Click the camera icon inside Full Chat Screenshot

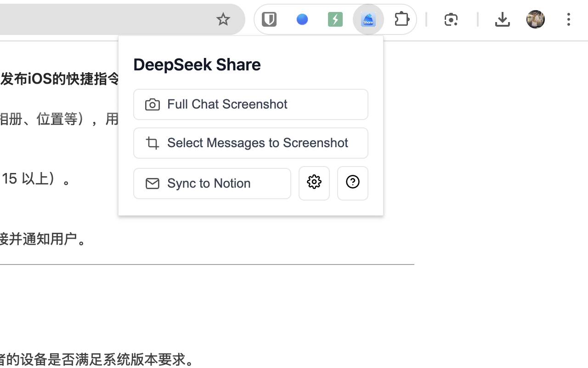click(x=152, y=104)
